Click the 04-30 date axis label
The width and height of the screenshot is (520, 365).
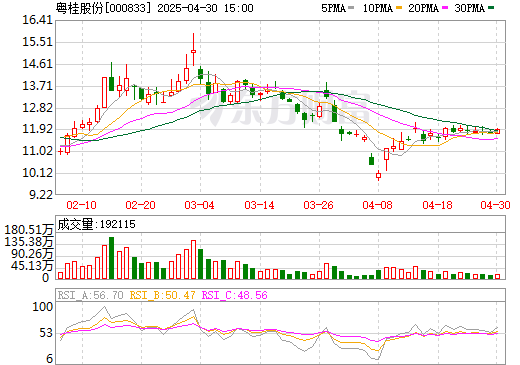[x=496, y=205]
